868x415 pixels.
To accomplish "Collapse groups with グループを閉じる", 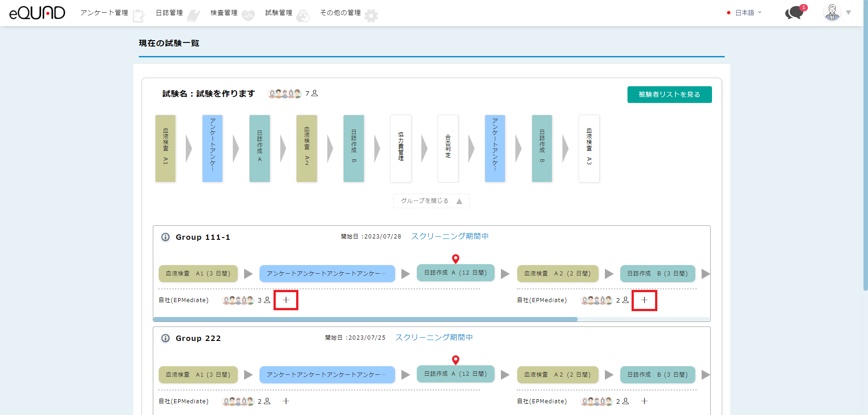I will pos(431,201).
